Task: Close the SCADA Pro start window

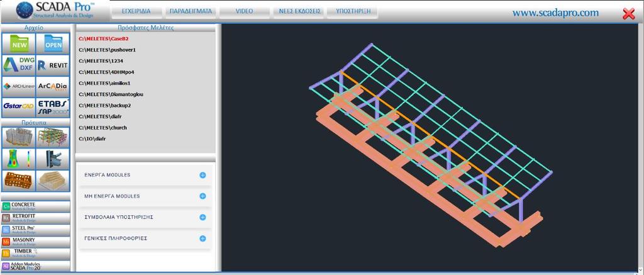Action: click(x=628, y=14)
